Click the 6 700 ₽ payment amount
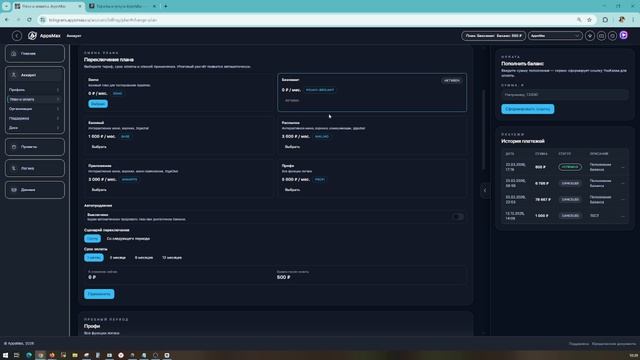The image size is (640, 360). (x=542, y=183)
